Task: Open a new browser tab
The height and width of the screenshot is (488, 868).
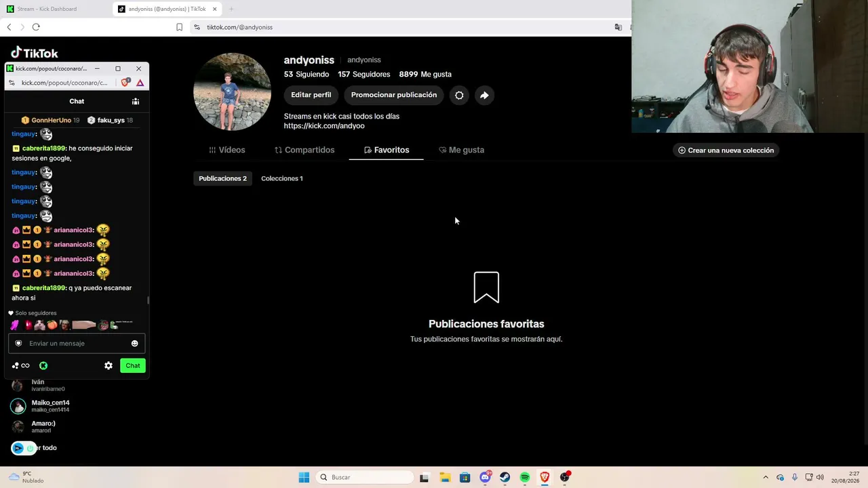Action: (x=231, y=9)
